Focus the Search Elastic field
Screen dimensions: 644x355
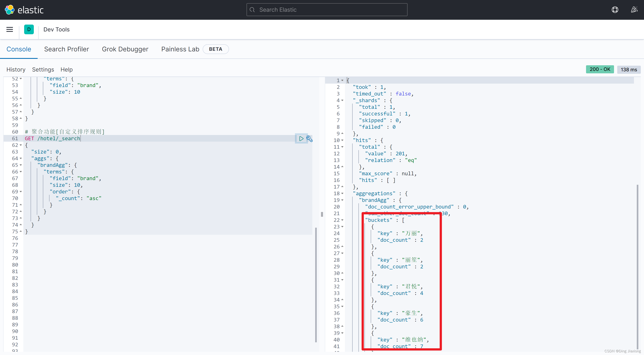(327, 10)
